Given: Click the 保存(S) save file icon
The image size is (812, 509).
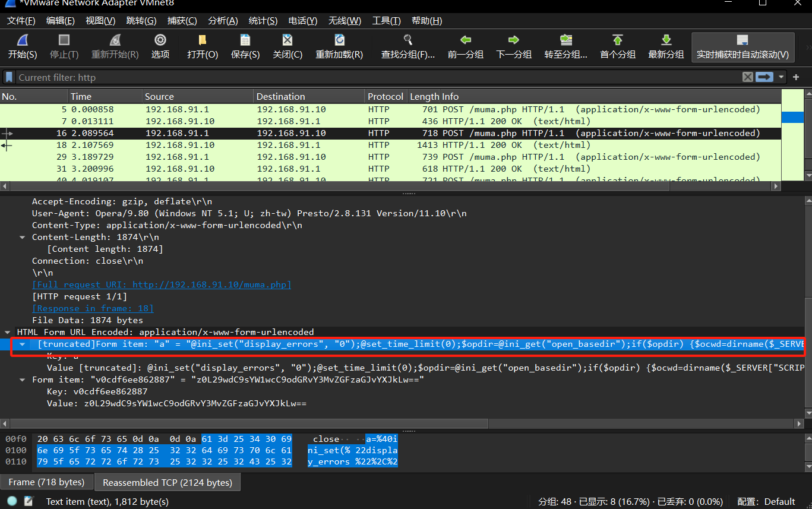Looking at the screenshot, I should [x=245, y=40].
